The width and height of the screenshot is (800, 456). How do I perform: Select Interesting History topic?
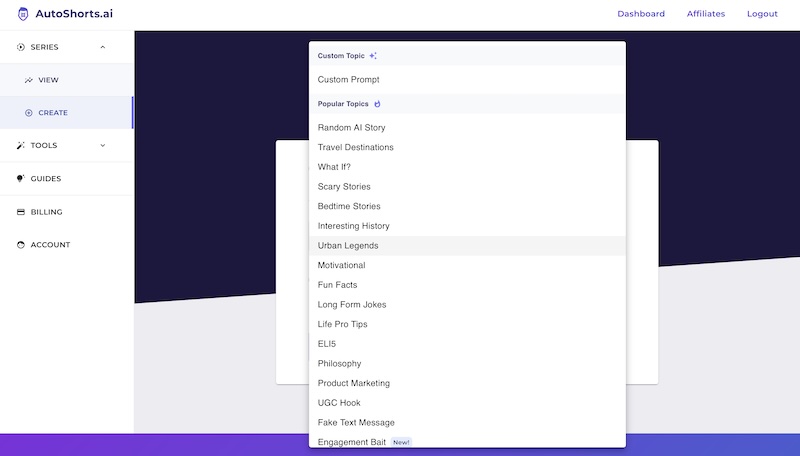click(x=467, y=226)
